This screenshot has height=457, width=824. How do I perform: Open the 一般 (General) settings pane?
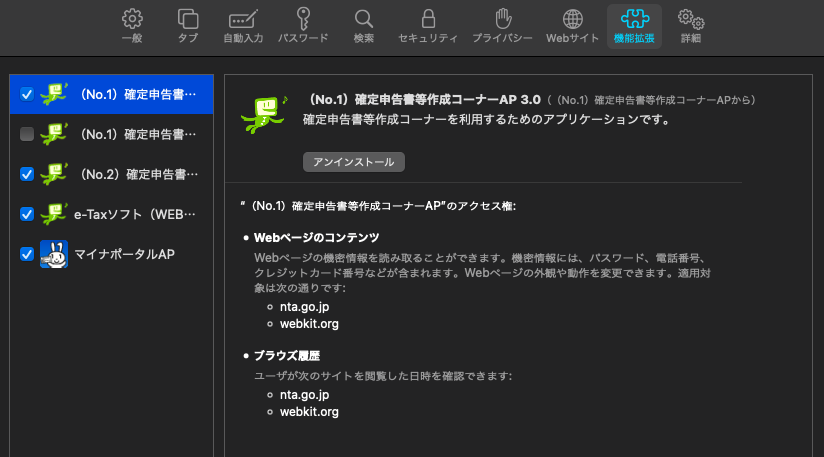132,26
